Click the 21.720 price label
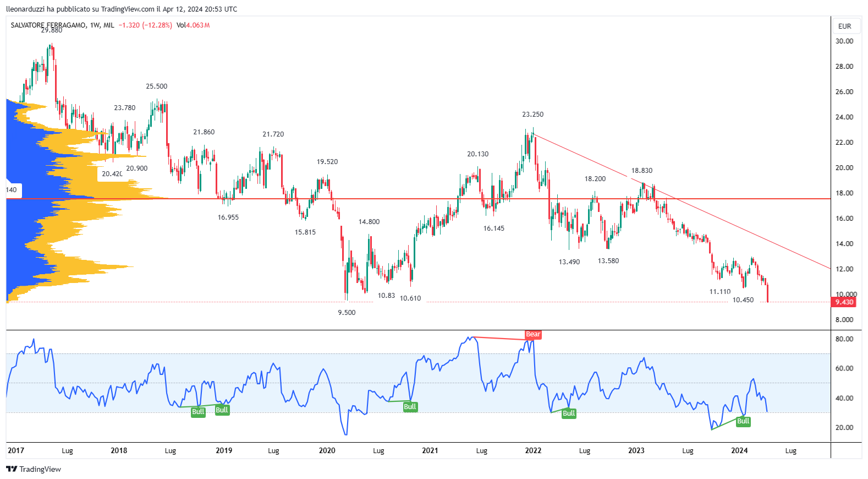This screenshot has height=479, width=868. coord(273,134)
